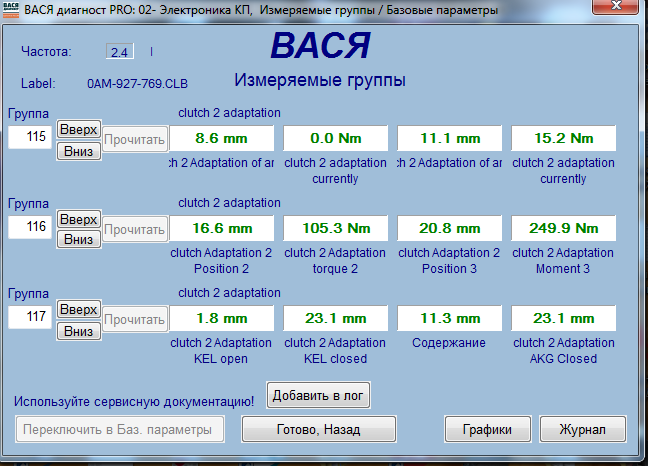This screenshot has height=466, width=648.
Task: Select the 11.1 mm value
Action: click(450, 138)
